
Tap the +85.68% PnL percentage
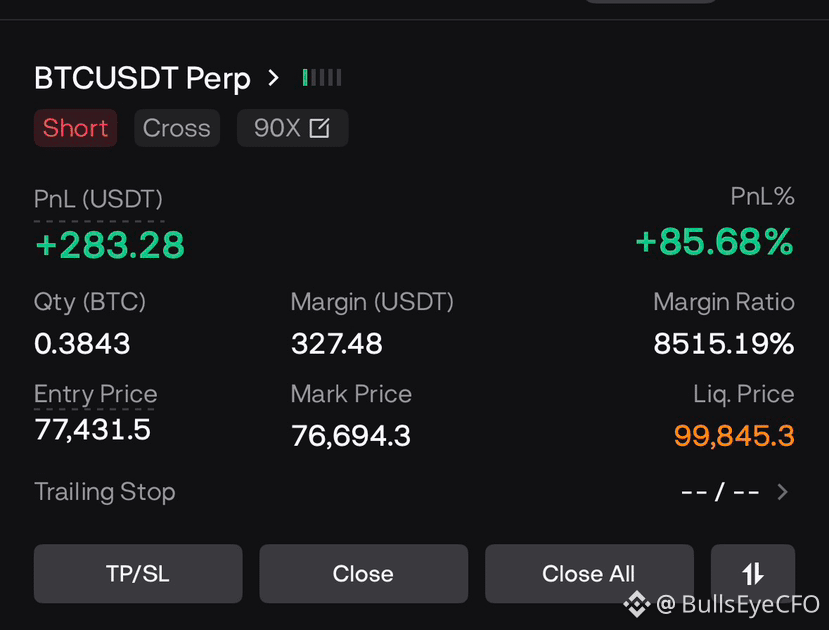[714, 242]
